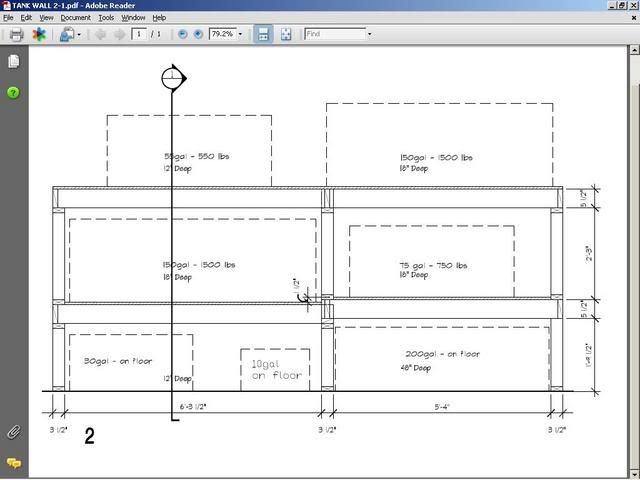Click the section marker circle symbol
Screen dimensions: 640x480
pyautogui.click(x=173, y=78)
